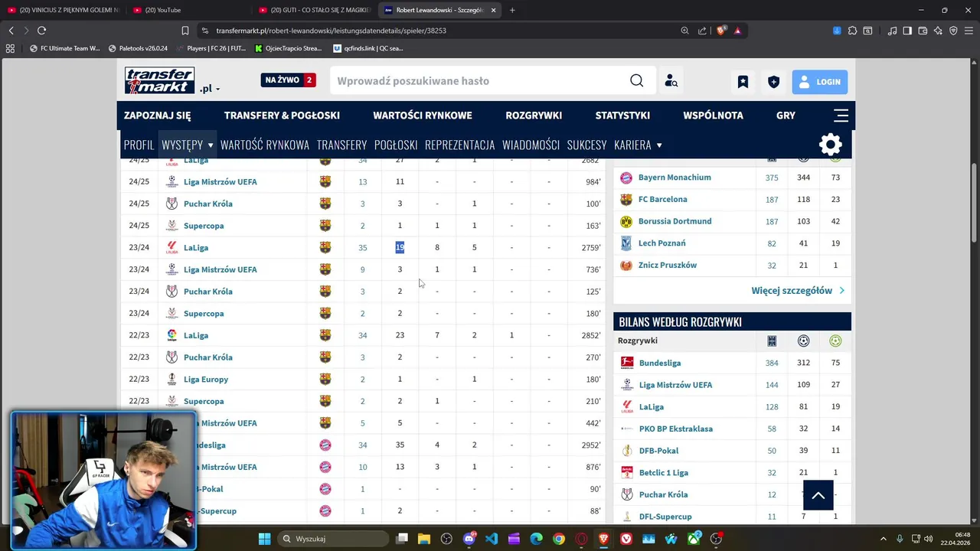Open ROZGRYWKI menu
This screenshot has height=551, width=980.
click(534, 116)
